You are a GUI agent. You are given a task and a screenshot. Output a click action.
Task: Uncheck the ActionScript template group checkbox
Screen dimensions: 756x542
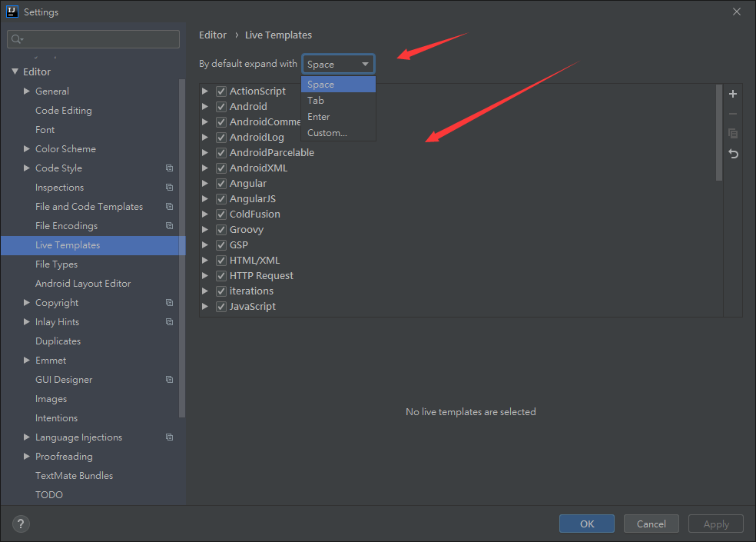221,91
